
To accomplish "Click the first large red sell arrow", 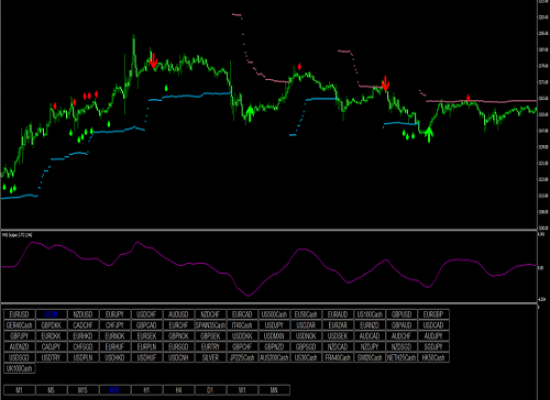I will [153, 61].
